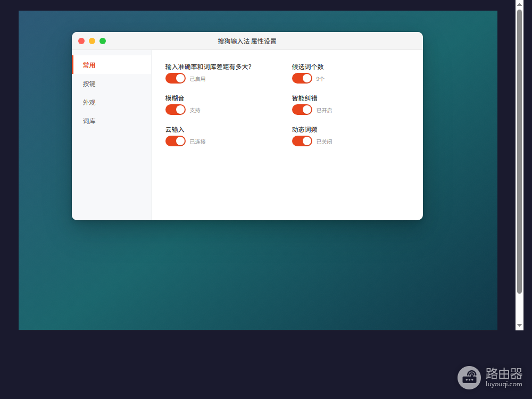
Task: Click the 已连接 status label
Action: coord(198,142)
